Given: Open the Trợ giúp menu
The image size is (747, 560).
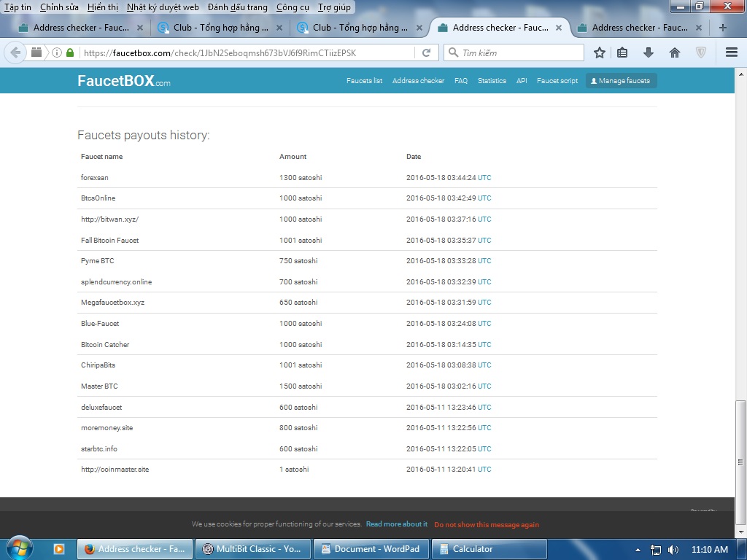Looking at the screenshot, I should [334, 7].
